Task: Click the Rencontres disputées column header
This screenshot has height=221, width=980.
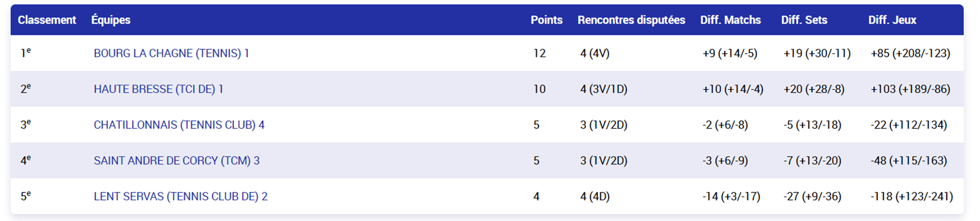Action: pos(631,20)
